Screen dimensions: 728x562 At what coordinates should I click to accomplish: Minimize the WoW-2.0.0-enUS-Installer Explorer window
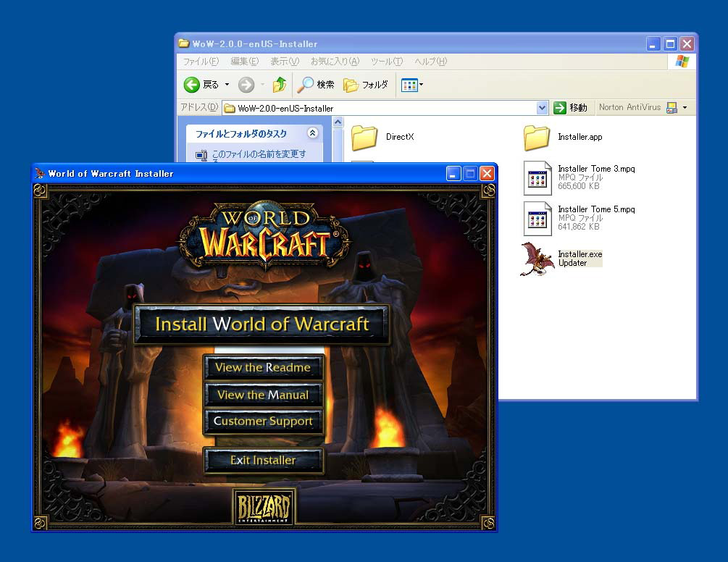point(653,44)
